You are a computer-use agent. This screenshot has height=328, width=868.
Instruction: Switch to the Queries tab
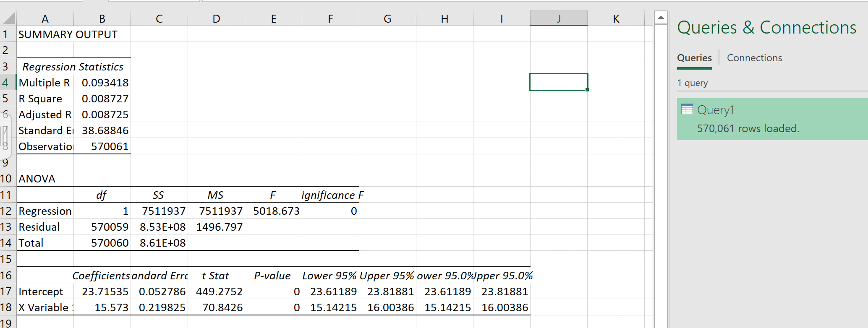694,58
